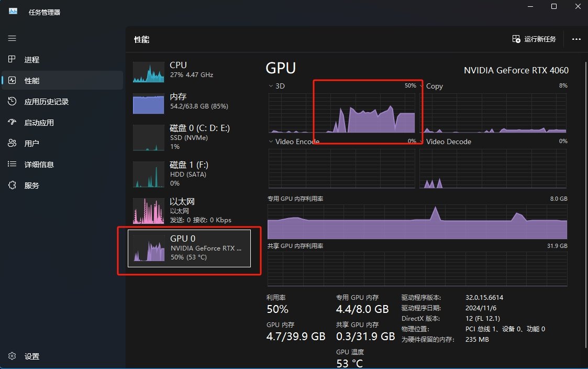Screen dimensions: 588x369
Task: Select 磁盘 1 (F:) HDD entry
Action: pyautogui.click(x=188, y=173)
